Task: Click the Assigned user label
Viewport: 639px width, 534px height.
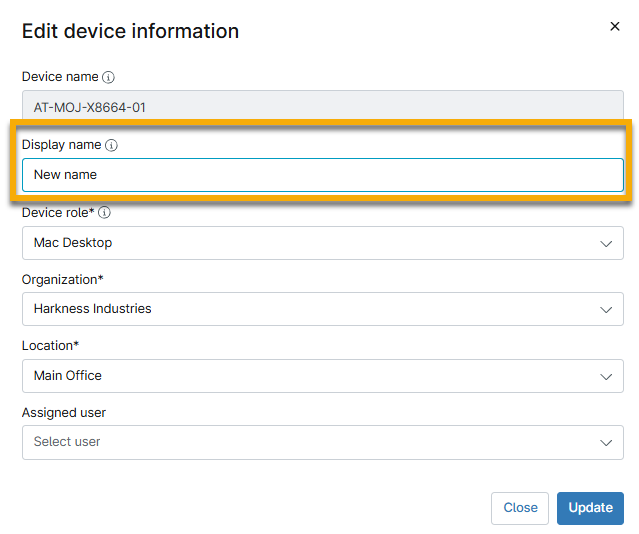Action: tap(64, 412)
